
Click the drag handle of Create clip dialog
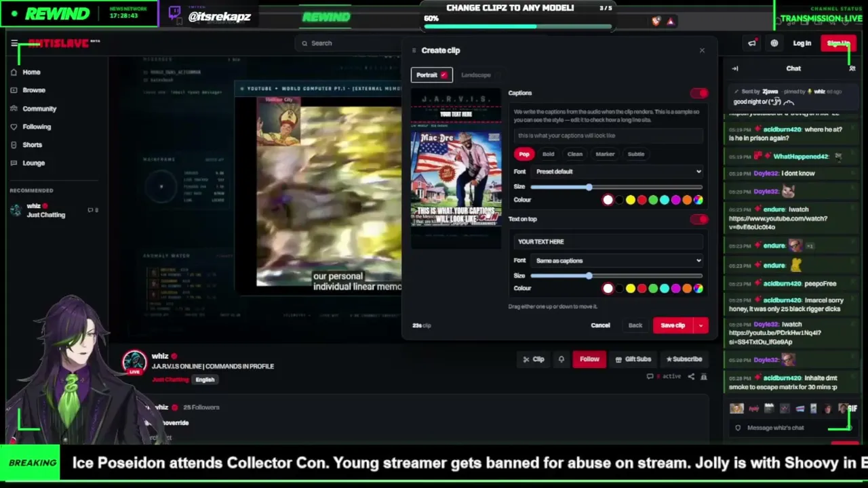click(x=414, y=50)
